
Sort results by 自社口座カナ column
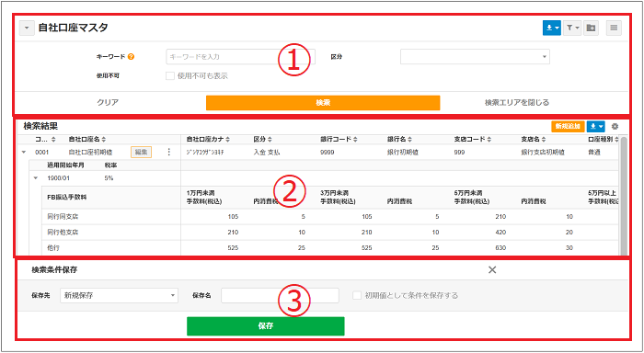(208, 140)
